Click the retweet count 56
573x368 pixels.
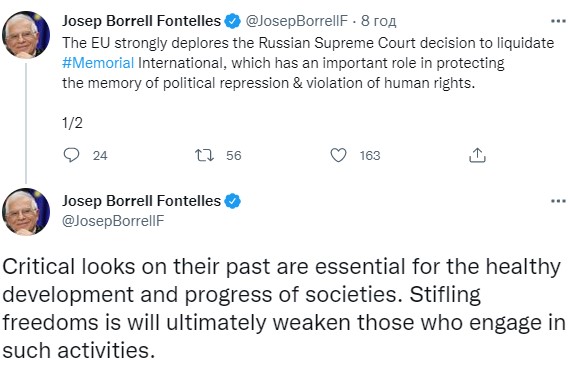point(234,156)
